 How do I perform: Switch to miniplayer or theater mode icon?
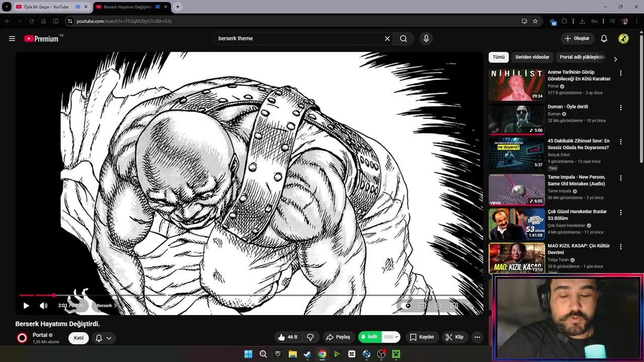[454, 306]
